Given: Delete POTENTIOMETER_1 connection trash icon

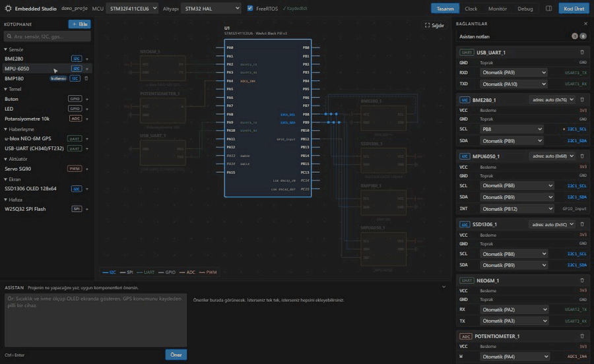Looking at the screenshot, I should click(x=582, y=336).
